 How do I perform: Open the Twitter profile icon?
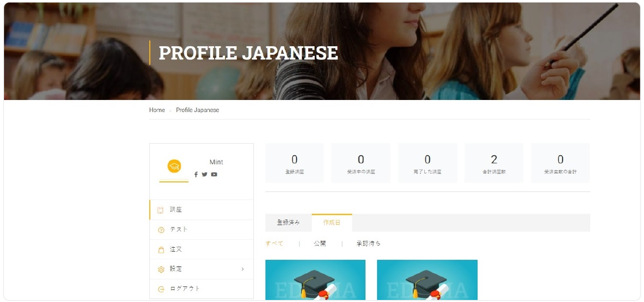pos(205,174)
